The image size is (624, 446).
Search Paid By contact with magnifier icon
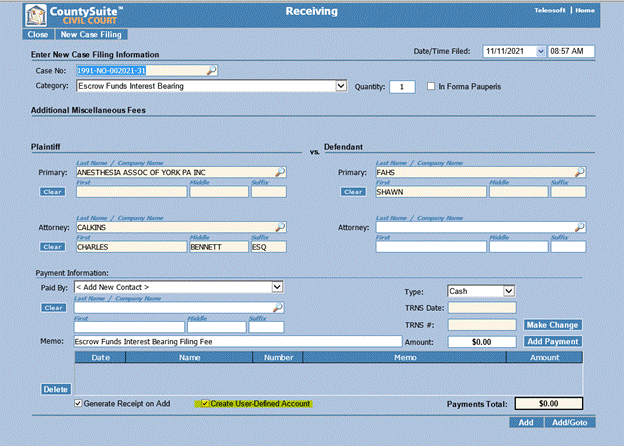coord(278,307)
